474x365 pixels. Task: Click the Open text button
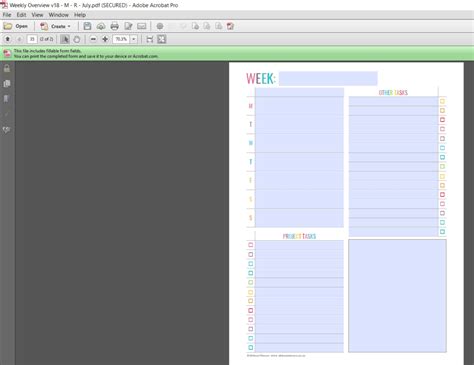click(21, 26)
